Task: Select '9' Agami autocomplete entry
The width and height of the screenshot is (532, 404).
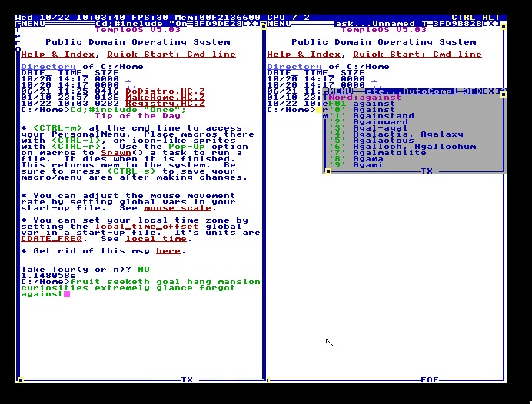Action: (356, 165)
